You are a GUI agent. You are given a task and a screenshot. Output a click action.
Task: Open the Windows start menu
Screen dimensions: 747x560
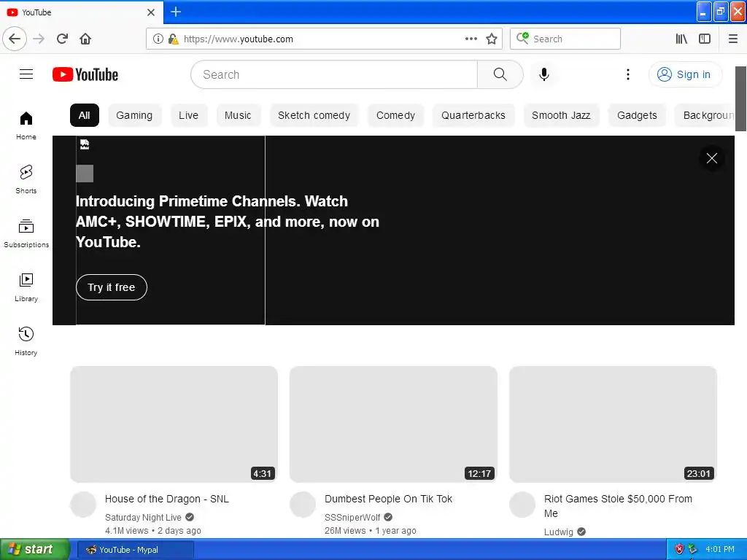pyautogui.click(x=35, y=549)
